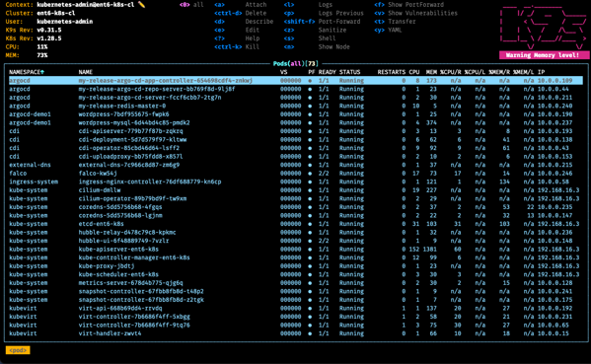Choose the <ctrl-k> Kill command hint
The height and width of the screenshot is (364, 591).
pyautogui.click(x=237, y=46)
